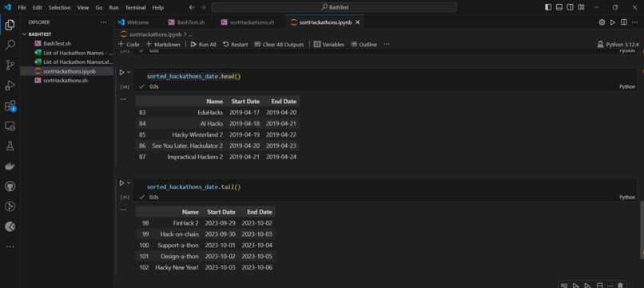
Task: Open the Docker whale view
Action: (10, 166)
